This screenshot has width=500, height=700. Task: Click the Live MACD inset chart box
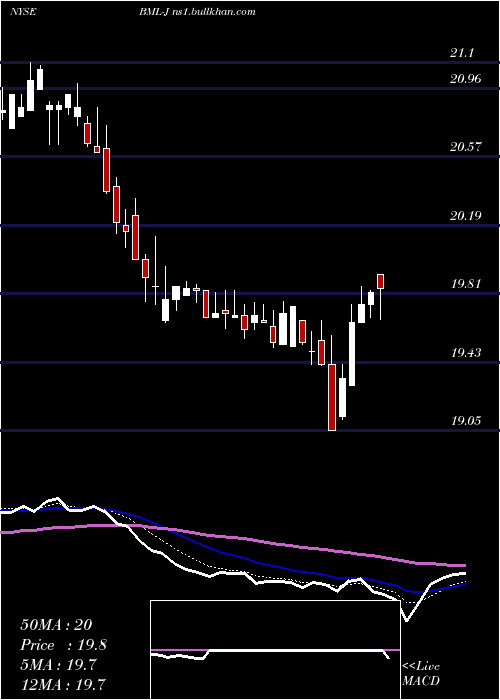click(x=275, y=650)
